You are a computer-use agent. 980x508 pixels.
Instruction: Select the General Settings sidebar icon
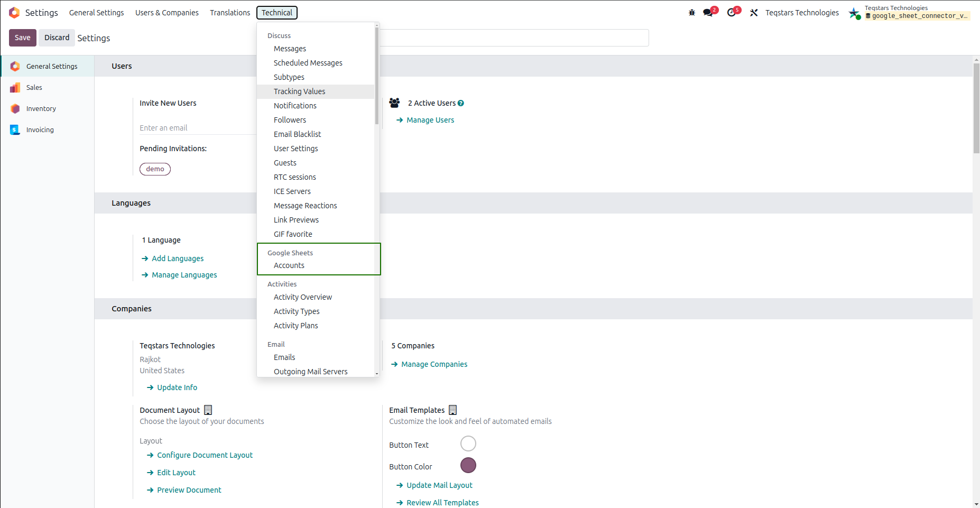pyautogui.click(x=15, y=66)
